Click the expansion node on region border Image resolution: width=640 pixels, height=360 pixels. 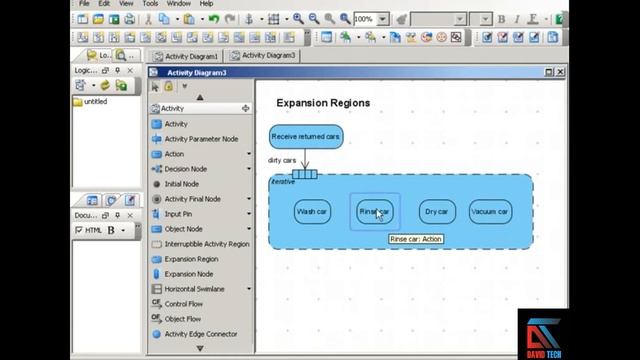click(304, 174)
